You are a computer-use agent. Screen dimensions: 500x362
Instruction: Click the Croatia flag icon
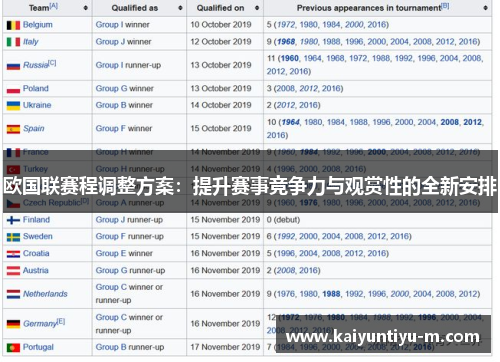[13, 254]
